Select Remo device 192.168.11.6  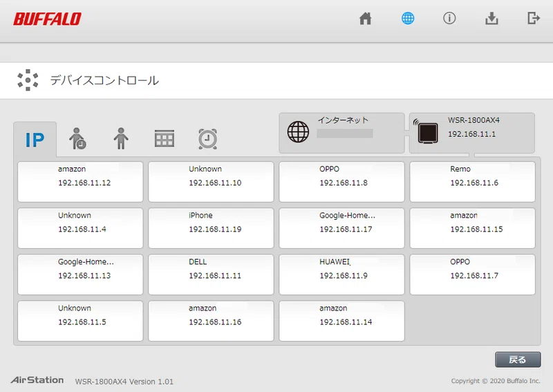tap(473, 182)
